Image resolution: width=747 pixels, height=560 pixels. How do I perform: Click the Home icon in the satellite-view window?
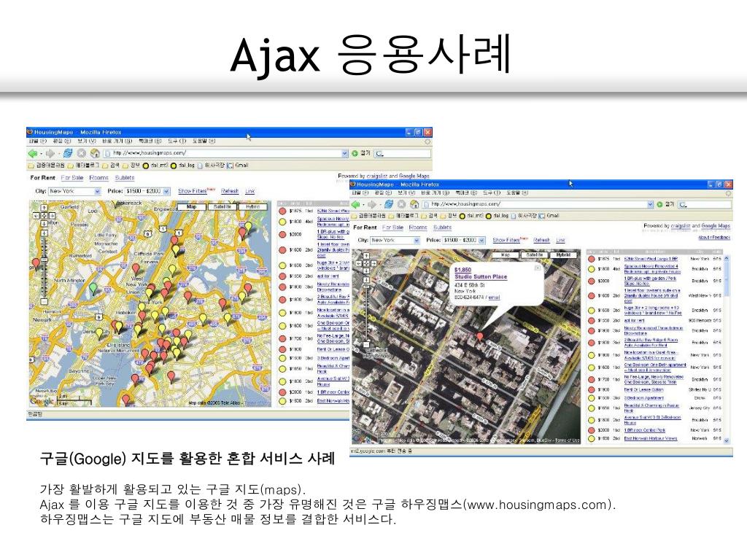click(414, 204)
